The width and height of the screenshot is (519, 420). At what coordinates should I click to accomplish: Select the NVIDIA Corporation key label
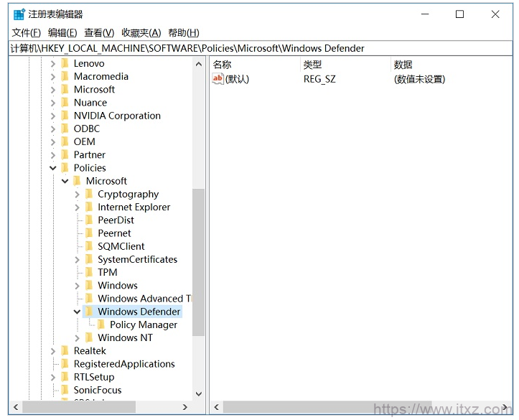pos(117,116)
